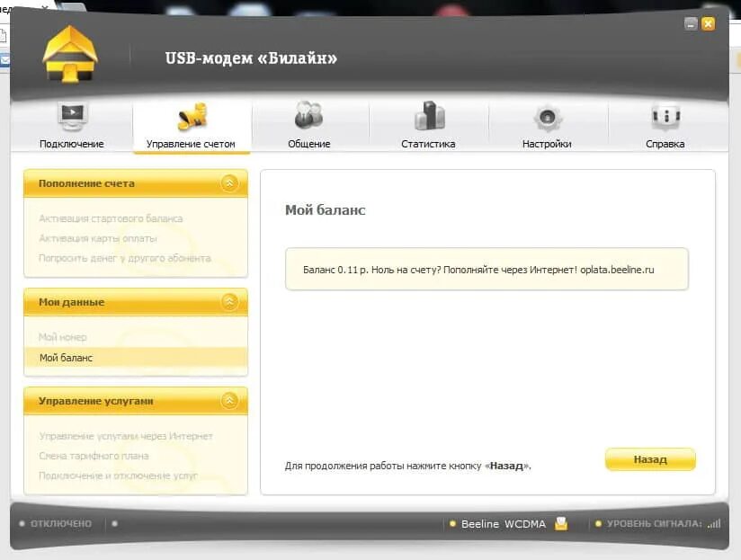
Task: Click the hint text about Назад button
Action: pos(408,466)
